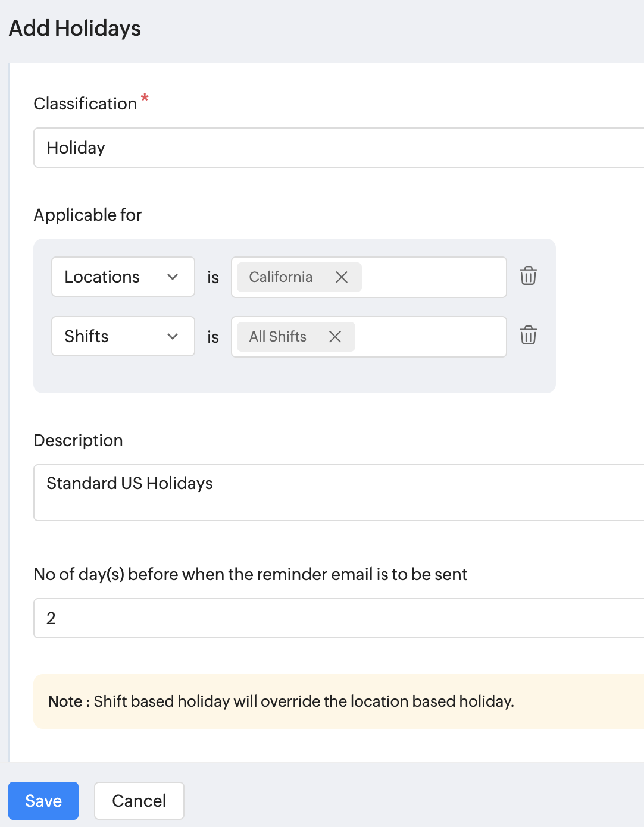Select the California tag text
The height and width of the screenshot is (827, 644).
tap(280, 277)
